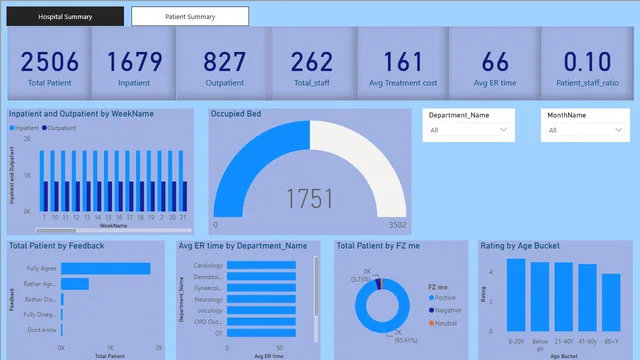Image resolution: width=640 pixels, height=360 pixels.
Task: Click the occupied bed gauge value 1751
Action: point(310,199)
